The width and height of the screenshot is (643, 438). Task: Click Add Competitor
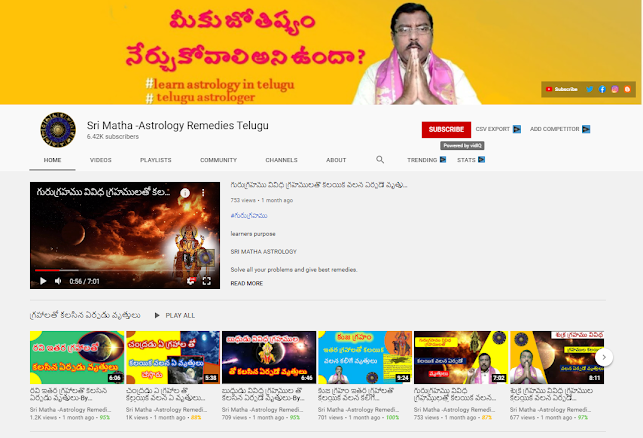click(554, 129)
